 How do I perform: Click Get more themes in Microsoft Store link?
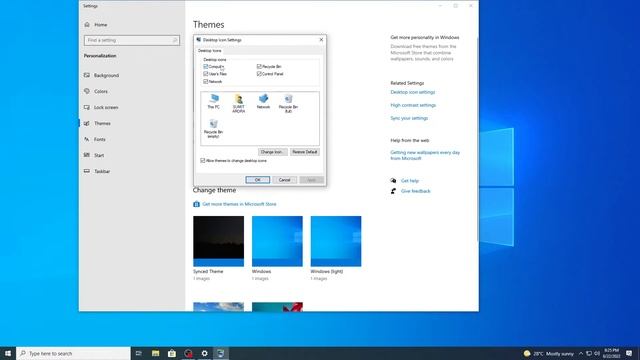(x=239, y=204)
